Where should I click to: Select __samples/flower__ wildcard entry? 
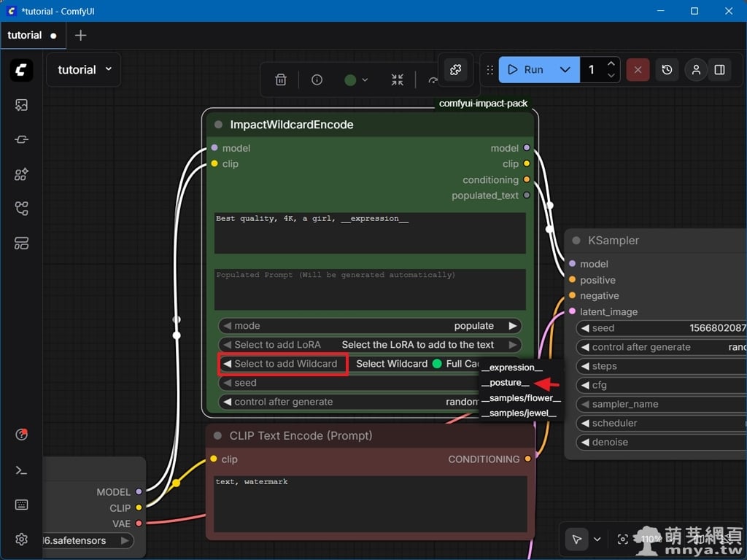[521, 398]
